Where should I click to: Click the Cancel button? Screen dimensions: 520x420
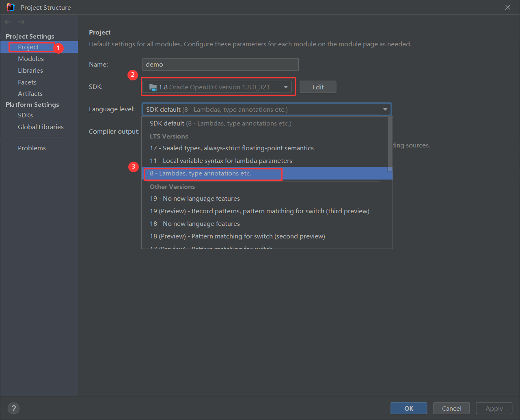[x=451, y=408]
